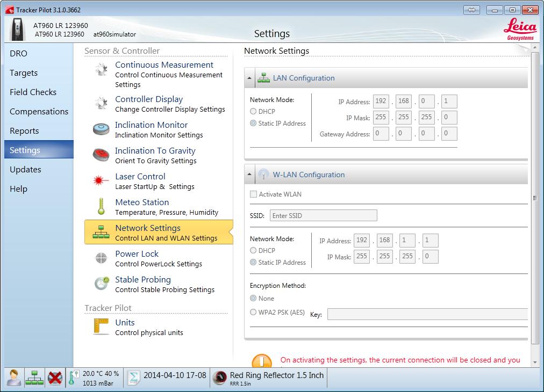Screen dimensions: 544x392
Task: Click the SSID input field
Action: pyautogui.click(x=323, y=215)
